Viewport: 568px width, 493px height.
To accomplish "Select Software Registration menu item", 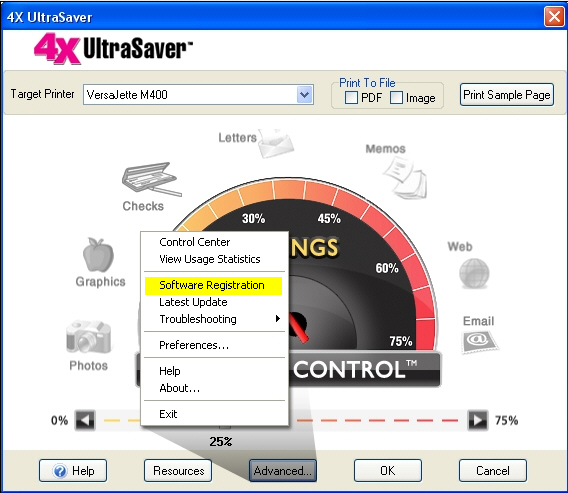I will [213, 286].
